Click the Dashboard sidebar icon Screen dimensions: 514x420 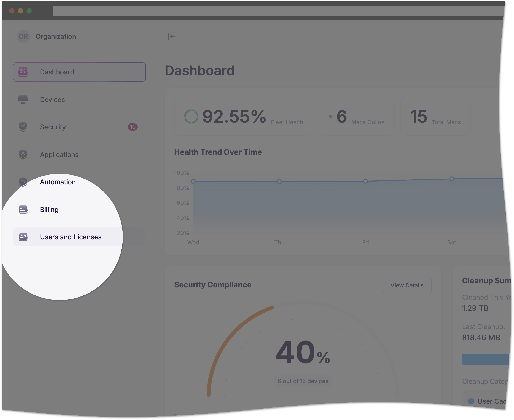click(x=23, y=72)
